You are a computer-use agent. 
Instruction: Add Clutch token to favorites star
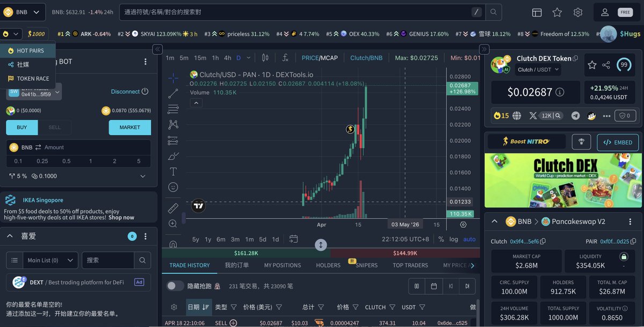coord(592,65)
